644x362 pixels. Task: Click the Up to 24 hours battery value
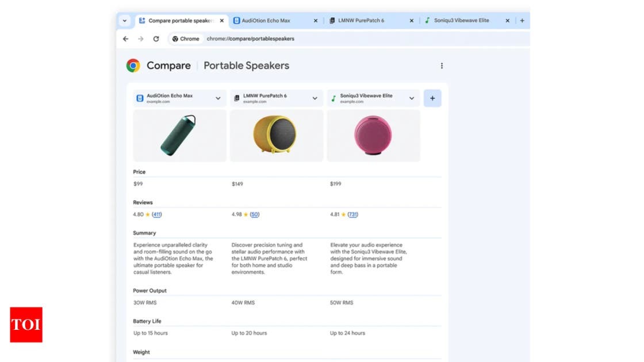coord(347,333)
